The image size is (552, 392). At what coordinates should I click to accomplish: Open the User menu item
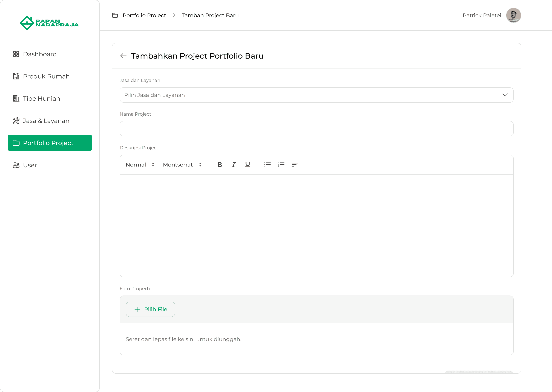click(30, 165)
